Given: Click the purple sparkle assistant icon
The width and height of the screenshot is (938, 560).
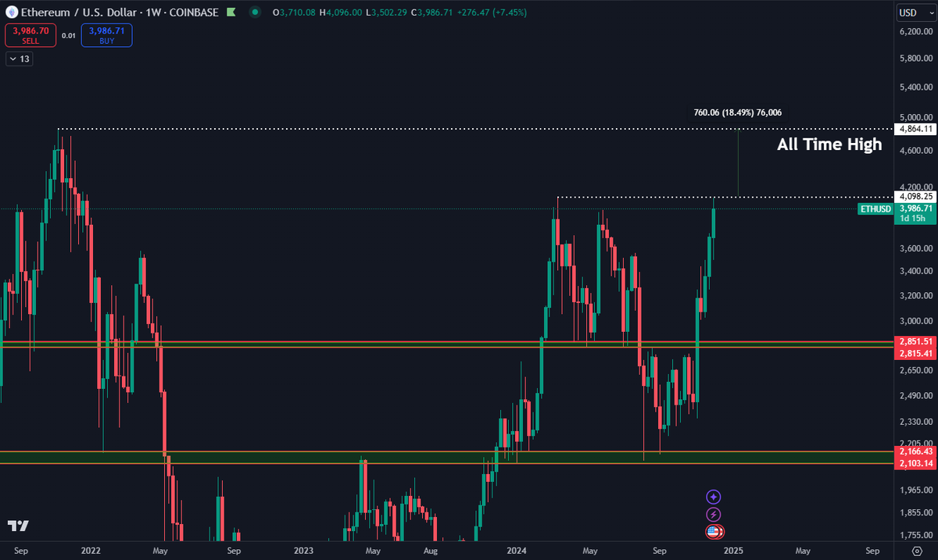Looking at the screenshot, I should click(714, 497).
